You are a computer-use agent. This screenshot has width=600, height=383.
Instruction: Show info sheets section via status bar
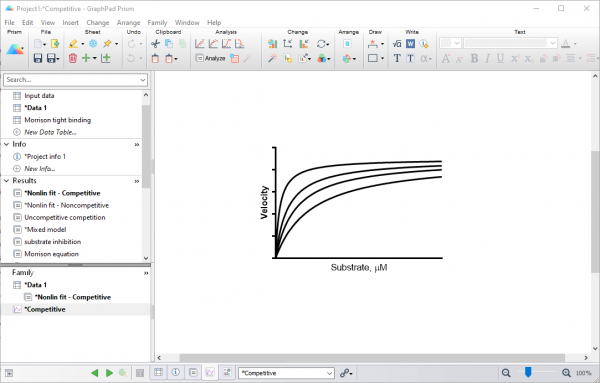pyautogui.click(x=176, y=372)
